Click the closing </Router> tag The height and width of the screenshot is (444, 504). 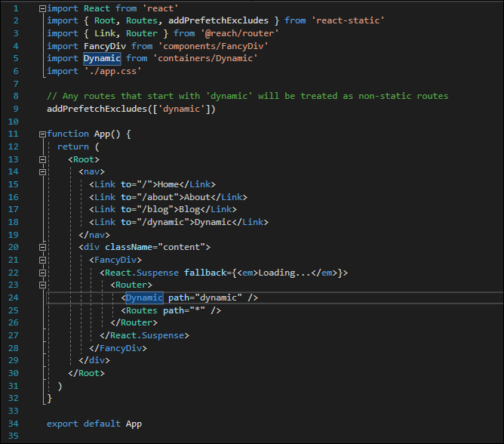click(x=134, y=322)
